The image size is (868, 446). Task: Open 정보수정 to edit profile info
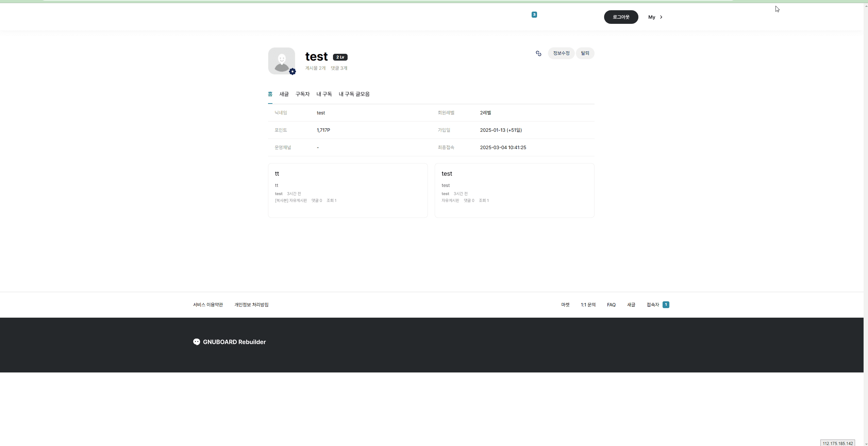coord(561,53)
